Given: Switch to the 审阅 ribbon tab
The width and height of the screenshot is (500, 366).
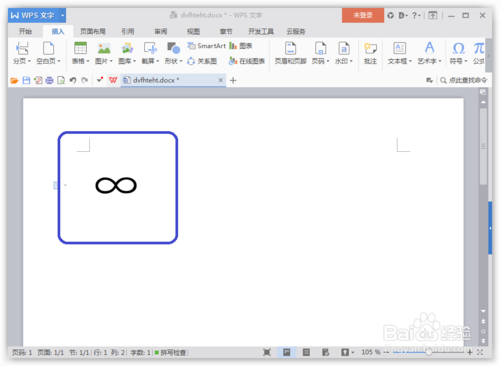Looking at the screenshot, I should (x=161, y=32).
